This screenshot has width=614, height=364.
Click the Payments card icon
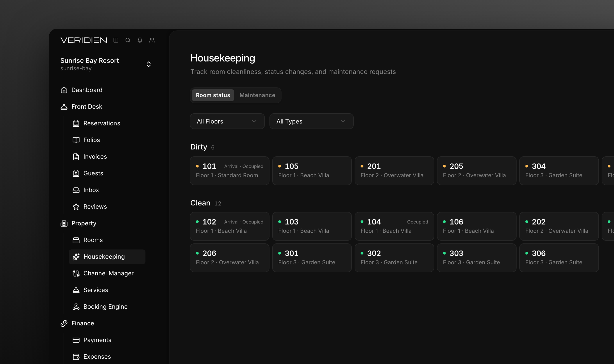[76, 340]
